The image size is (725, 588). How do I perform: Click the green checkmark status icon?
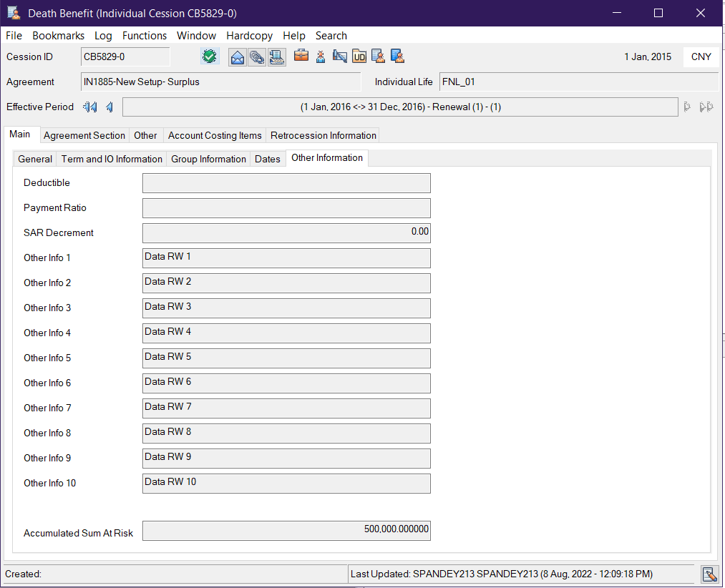[209, 57]
